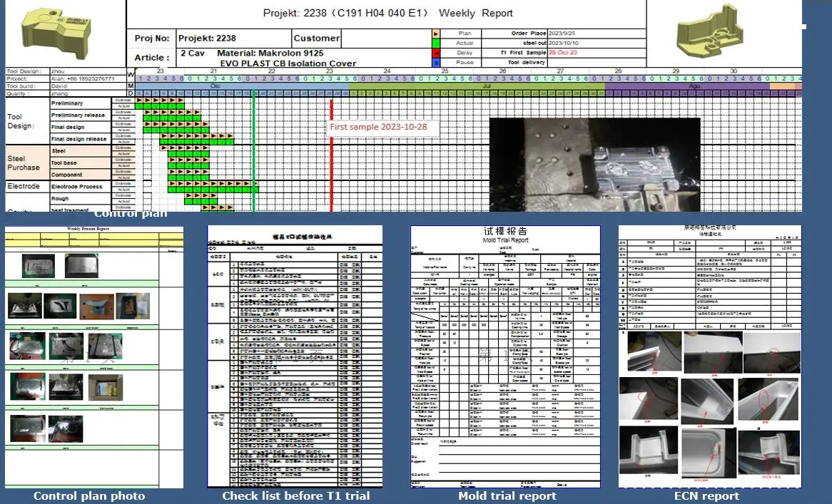Click the green Actual legend icon
832x504 pixels.
pyautogui.click(x=437, y=43)
